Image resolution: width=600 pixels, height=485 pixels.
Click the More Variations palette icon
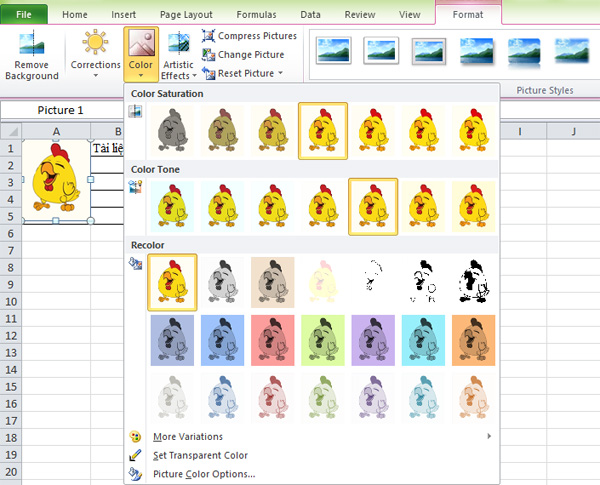[x=135, y=436]
